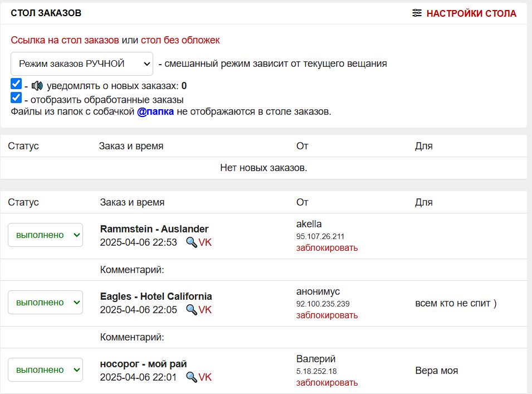Click the magnifier icon for Rammstein - Auslander
Viewport: 532px width, 394px height.
pyautogui.click(x=191, y=242)
